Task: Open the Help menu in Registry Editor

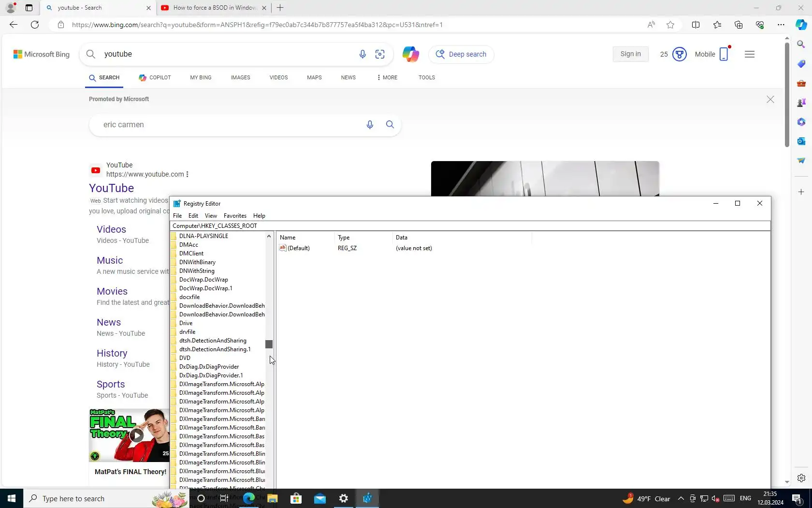Action: point(259,216)
